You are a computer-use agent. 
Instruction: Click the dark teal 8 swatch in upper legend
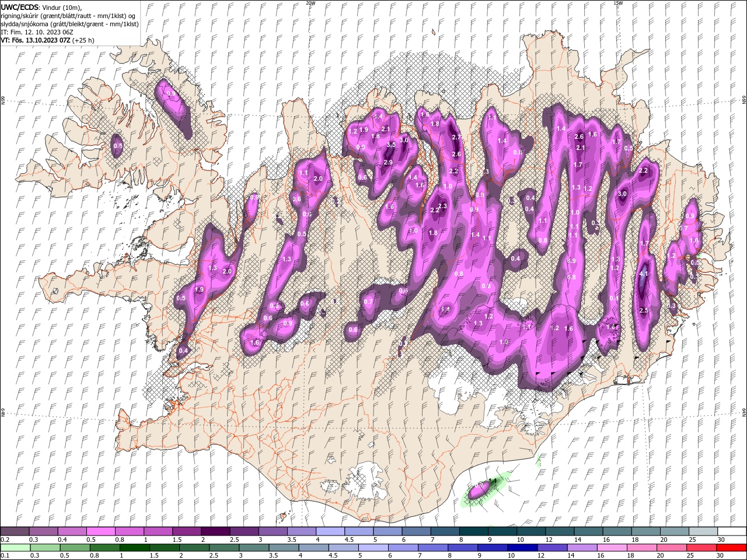tap(473, 531)
